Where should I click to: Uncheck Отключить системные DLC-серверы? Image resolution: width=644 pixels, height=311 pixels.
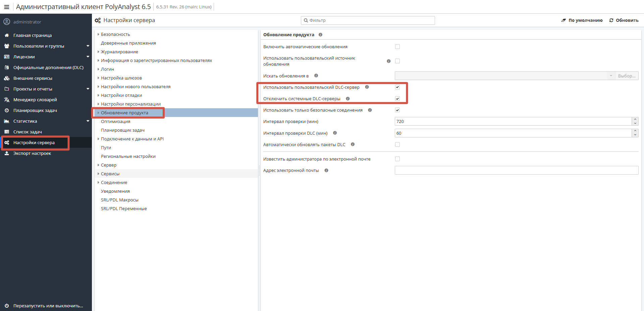tap(397, 99)
